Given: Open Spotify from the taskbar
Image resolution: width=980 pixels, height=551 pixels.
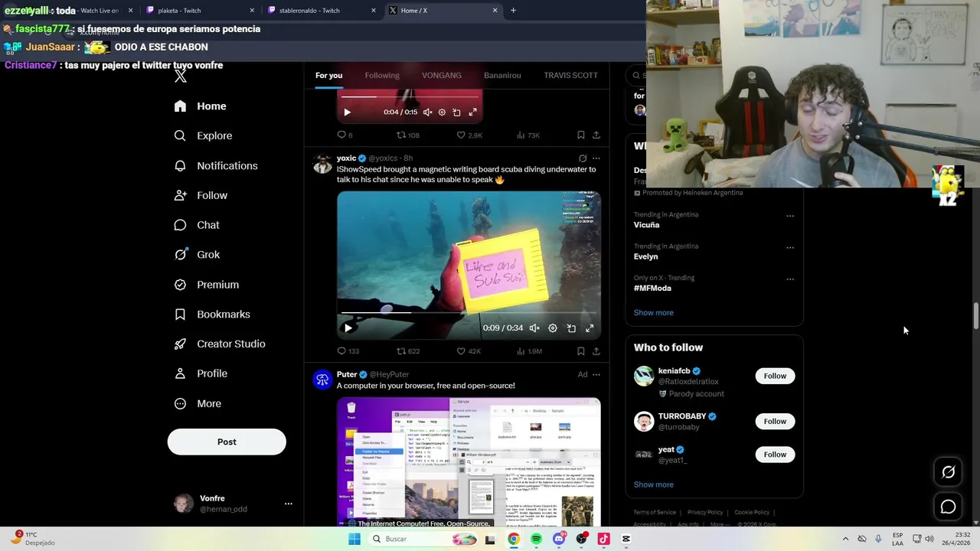Looking at the screenshot, I should [x=536, y=539].
